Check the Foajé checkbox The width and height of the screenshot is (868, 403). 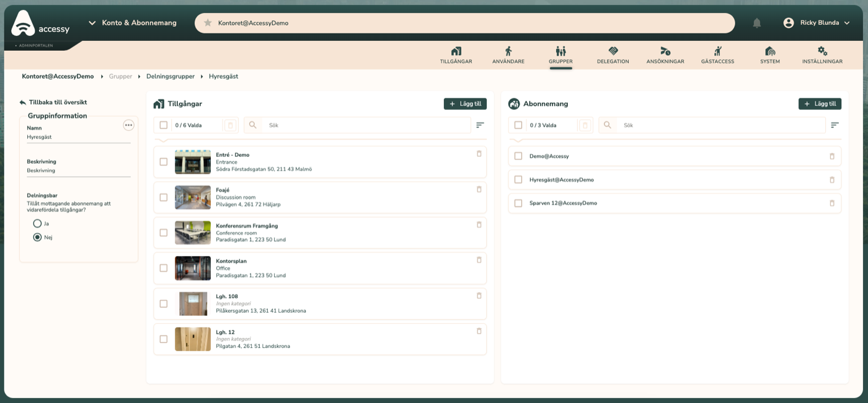tap(164, 197)
